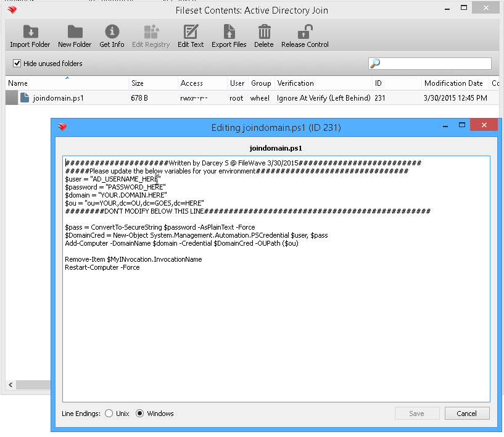The width and height of the screenshot is (504, 437).
Task: Click the New-Object PSCredential line
Action: coord(196,235)
